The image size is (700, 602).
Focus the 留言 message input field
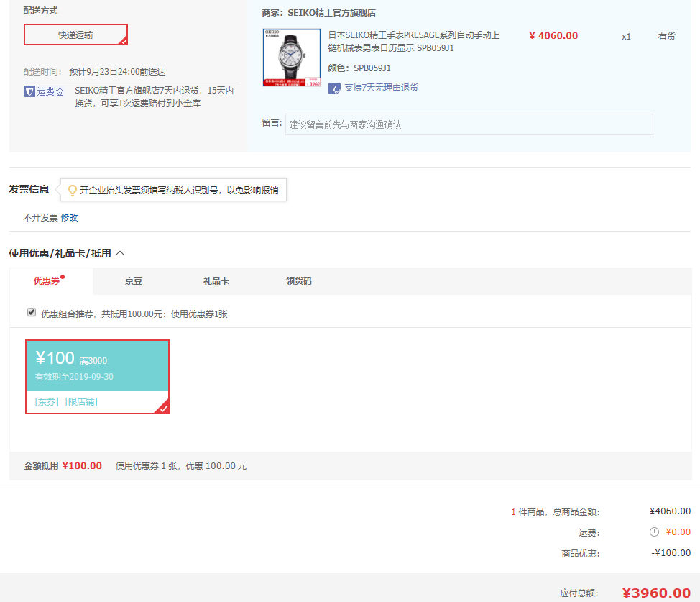pos(469,124)
